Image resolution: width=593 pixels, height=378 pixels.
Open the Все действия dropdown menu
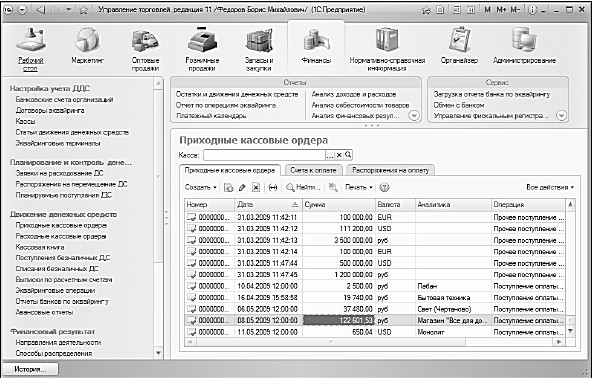click(550, 187)
